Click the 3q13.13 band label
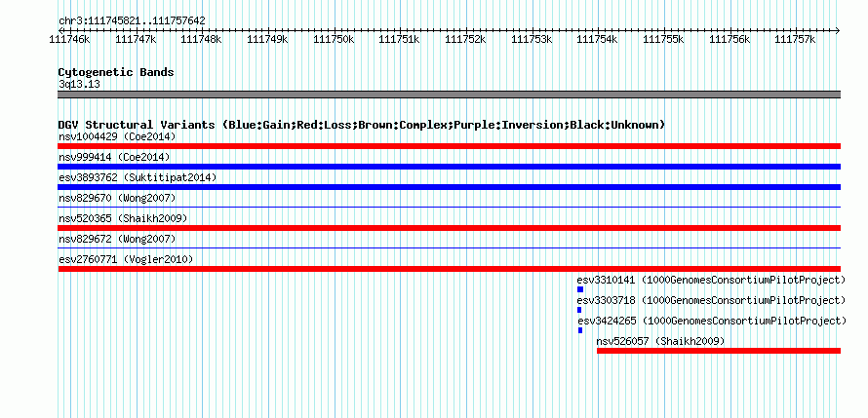The width and height of the screenshot is (868, 418). pyautogui.click(x=79, y=85)
